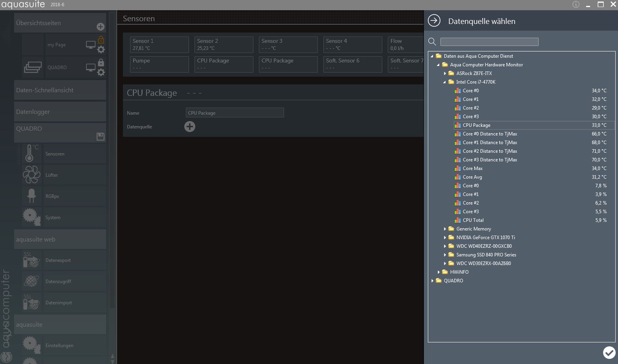Click the round checkmark confirm icon
The image size is (618, 364).
click(609, 352)
